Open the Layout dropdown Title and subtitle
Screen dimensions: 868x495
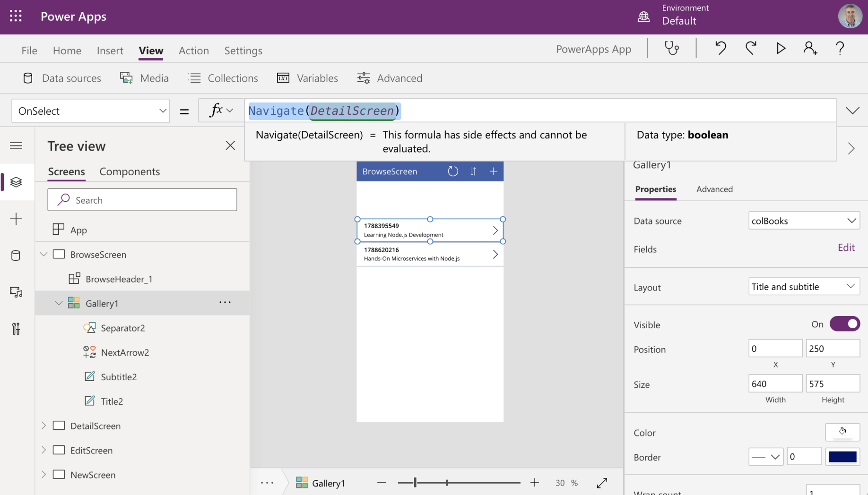(x=804, y=287)
